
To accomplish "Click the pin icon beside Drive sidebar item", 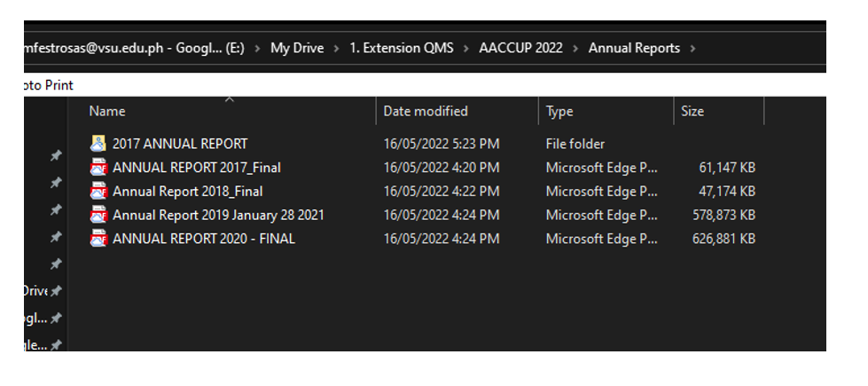I will pos(55,291).
